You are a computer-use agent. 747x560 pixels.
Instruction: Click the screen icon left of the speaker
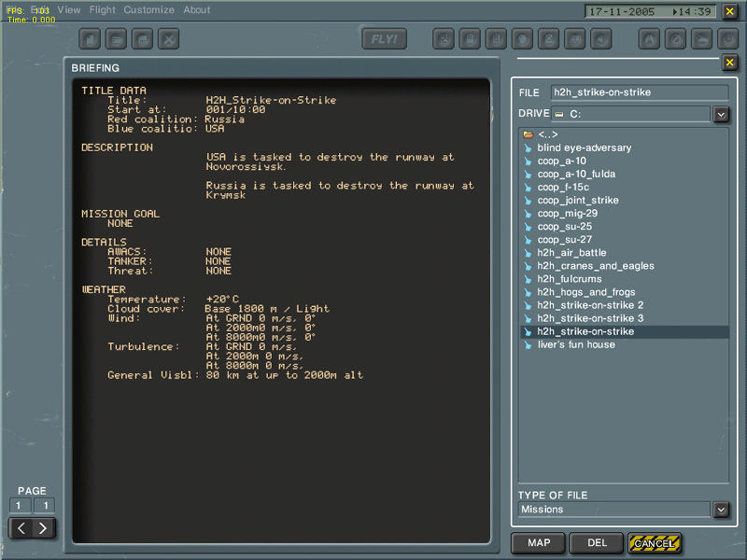574,39
